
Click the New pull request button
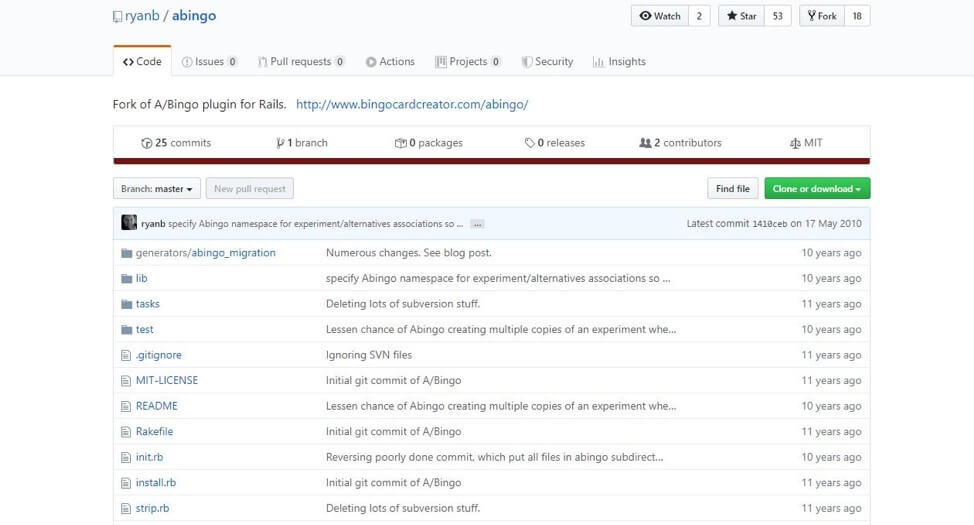[250, 188]
